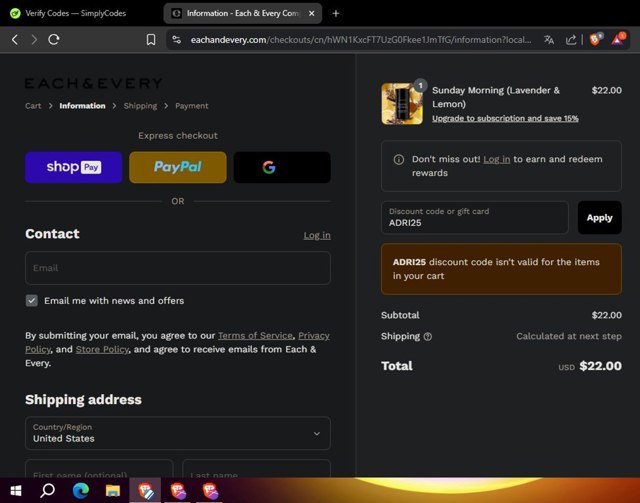This screenshot has width=640, height=503.
Task: Click the Each & Every logo
Action: (93, 83)
